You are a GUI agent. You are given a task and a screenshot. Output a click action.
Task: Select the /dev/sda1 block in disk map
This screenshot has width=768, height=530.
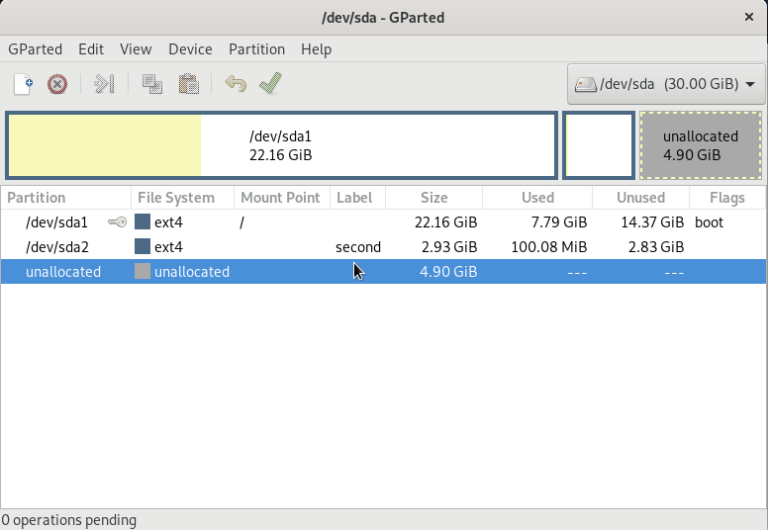pyautogui.click(x=281, y=145)
